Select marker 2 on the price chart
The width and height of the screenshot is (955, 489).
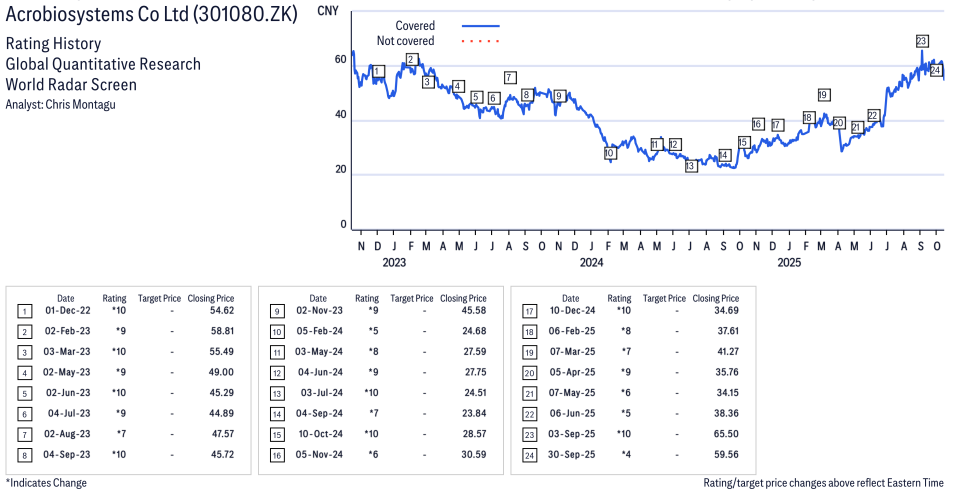[411, 60]
